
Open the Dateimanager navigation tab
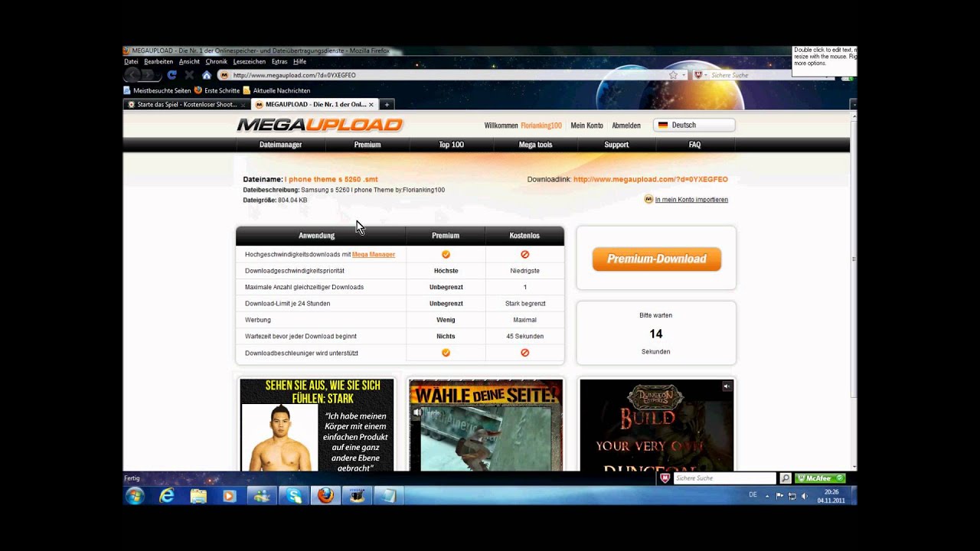tap(280, 145)
